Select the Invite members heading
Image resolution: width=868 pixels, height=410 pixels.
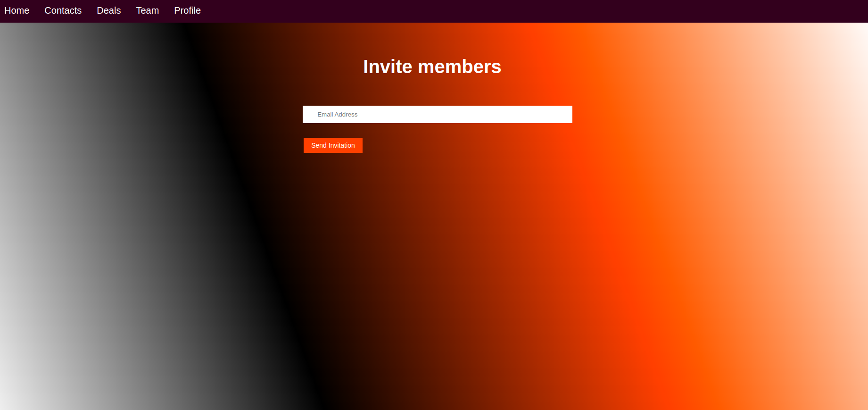coord(432,67)
